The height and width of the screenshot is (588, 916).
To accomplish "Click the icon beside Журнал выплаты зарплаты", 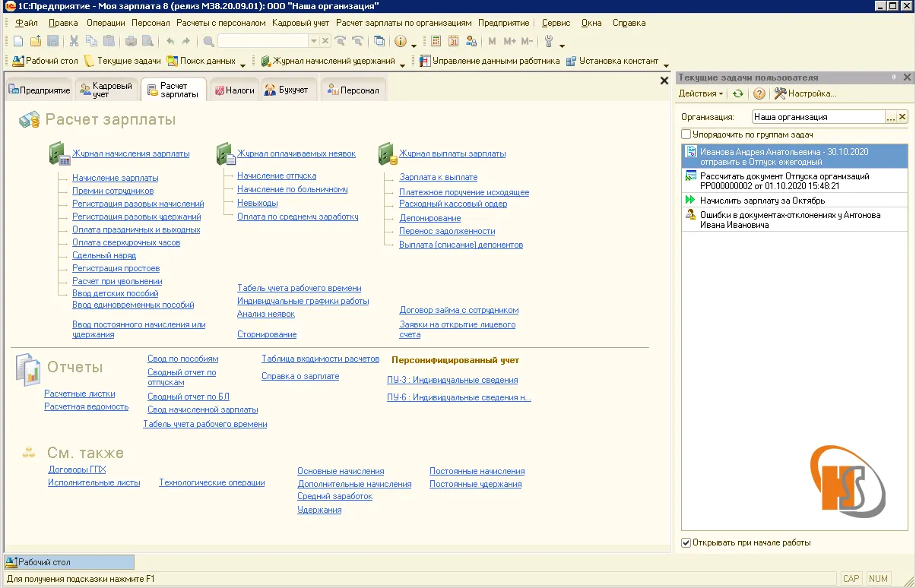I will 388,153.
